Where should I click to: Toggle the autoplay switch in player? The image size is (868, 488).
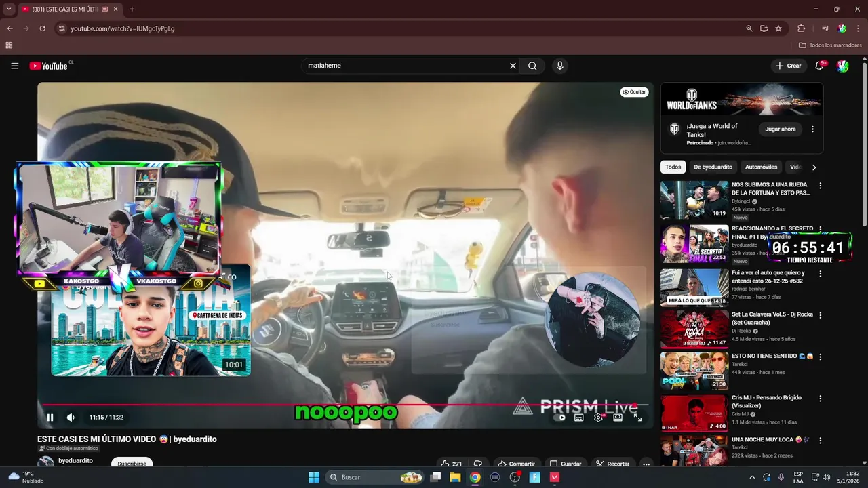pyautogui.click(x=560, y=418)
